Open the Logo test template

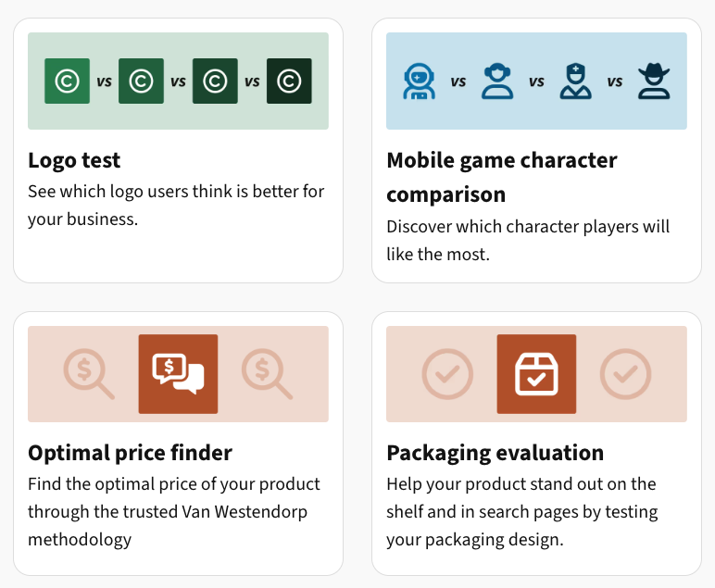click(179, 150)
